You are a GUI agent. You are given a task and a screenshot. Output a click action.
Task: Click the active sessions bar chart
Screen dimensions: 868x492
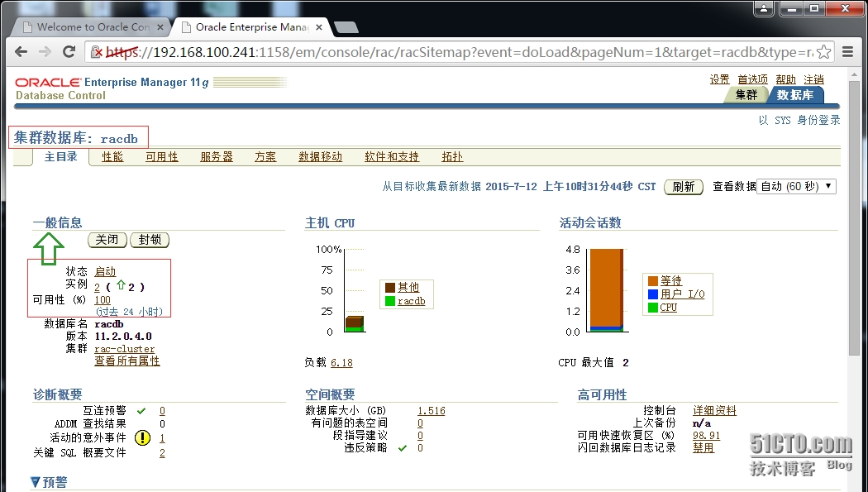[x=607, y=290]
